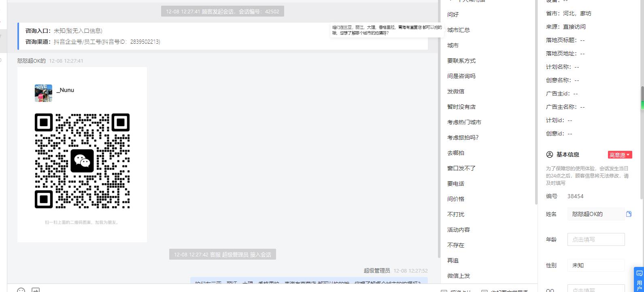644x292 pixels.
Task: Click the chat area vertical scrollbar
Action: click(x=439, y=129)
